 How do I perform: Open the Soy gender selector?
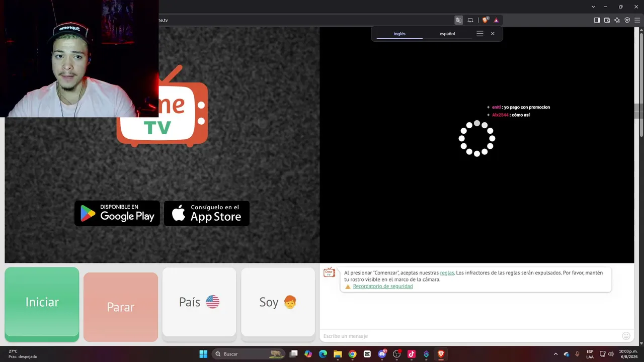(278, 302)
